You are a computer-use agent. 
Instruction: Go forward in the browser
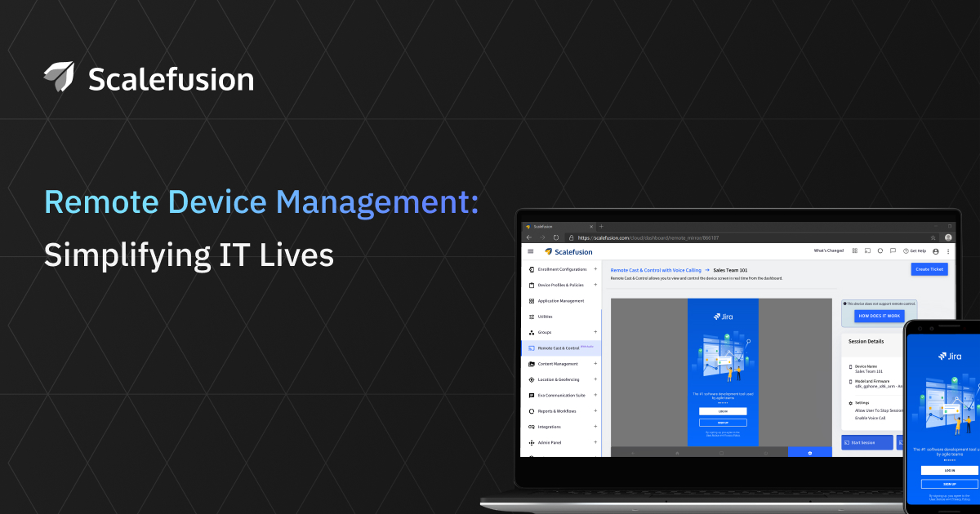pyautogui.click(x=541, y=237)
